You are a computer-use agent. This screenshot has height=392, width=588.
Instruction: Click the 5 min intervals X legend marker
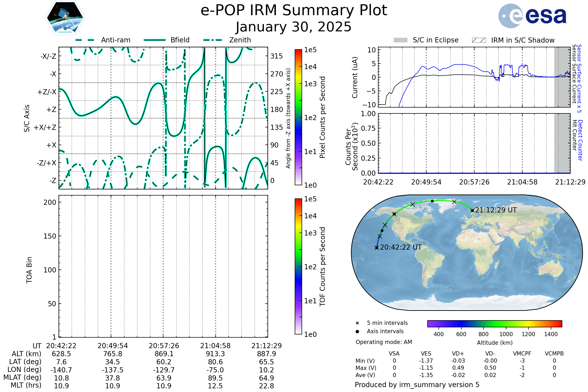click(x=357, y=323)
